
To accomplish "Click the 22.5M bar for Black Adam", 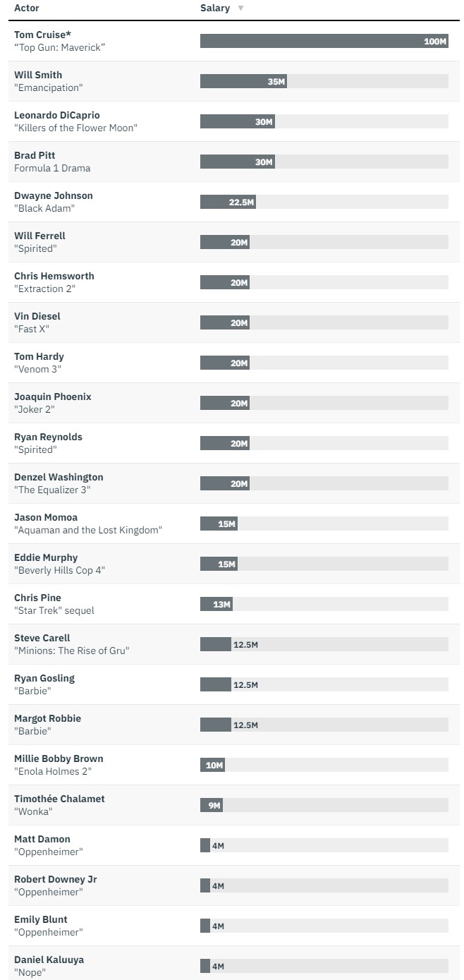I will (x=227, y=202).
